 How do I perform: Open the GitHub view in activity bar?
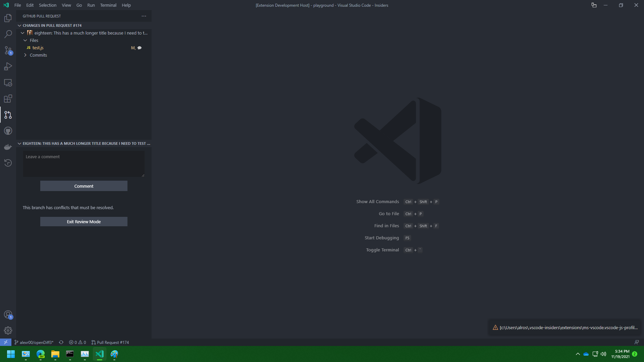(8, 131)
